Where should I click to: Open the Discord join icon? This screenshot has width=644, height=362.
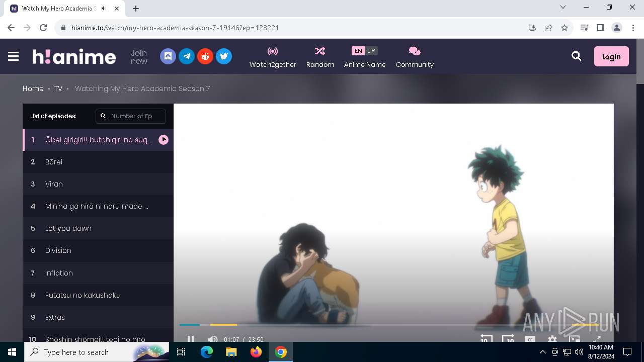click(168, 56)
